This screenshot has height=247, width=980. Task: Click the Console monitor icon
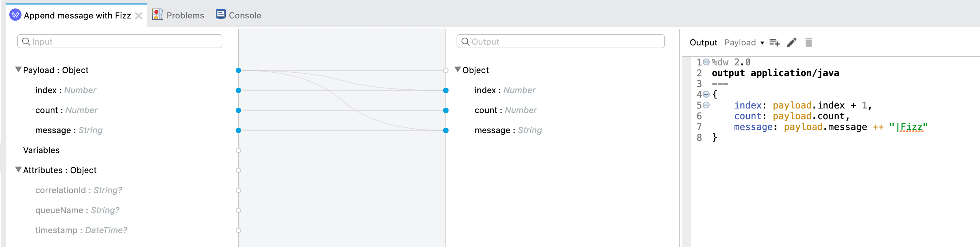click(220, 15)
